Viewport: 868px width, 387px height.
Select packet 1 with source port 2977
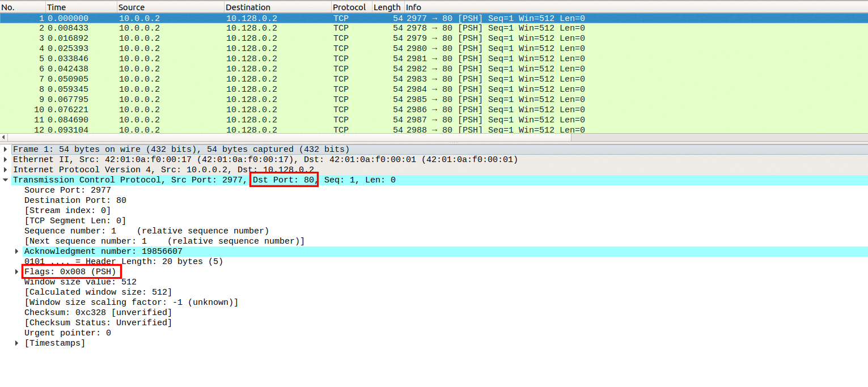[x=434, y=18]
